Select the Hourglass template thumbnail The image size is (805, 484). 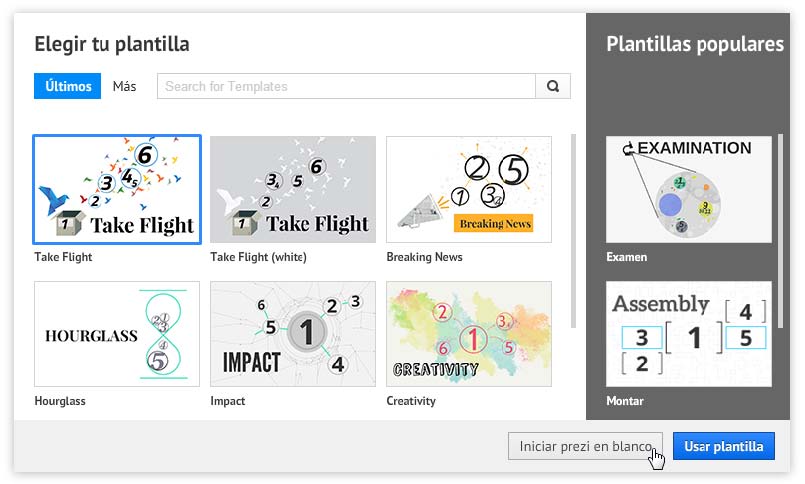[x=117, y=334]
